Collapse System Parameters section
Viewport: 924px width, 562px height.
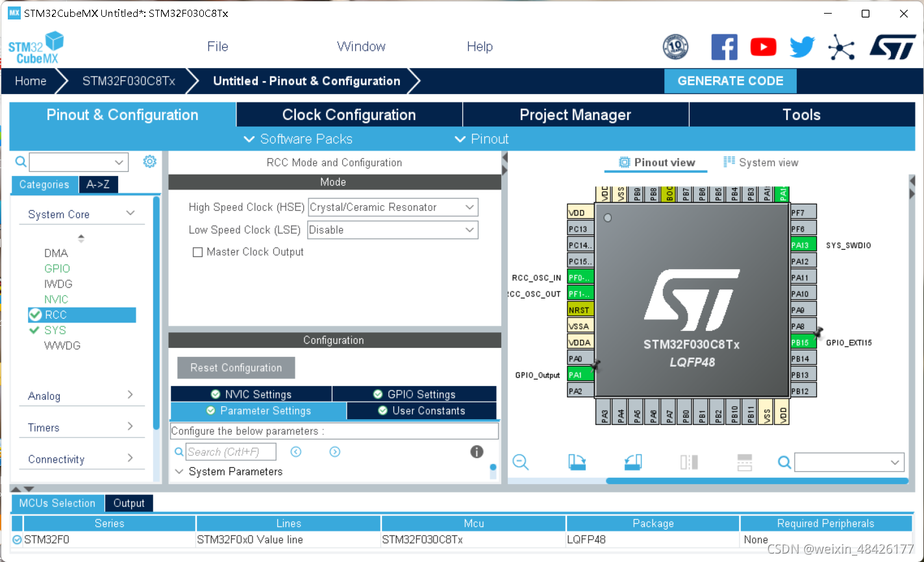point(179,472)
